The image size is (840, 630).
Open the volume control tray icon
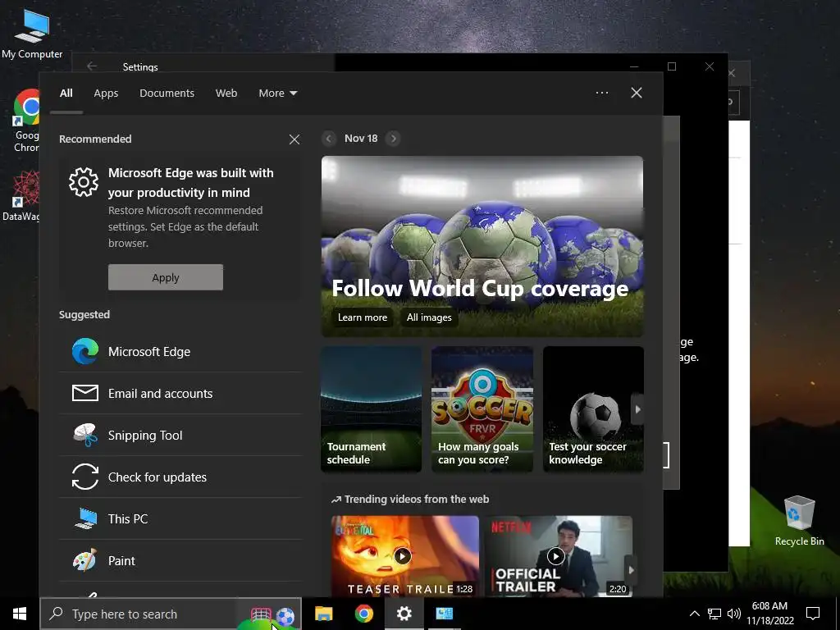point(734,614)
